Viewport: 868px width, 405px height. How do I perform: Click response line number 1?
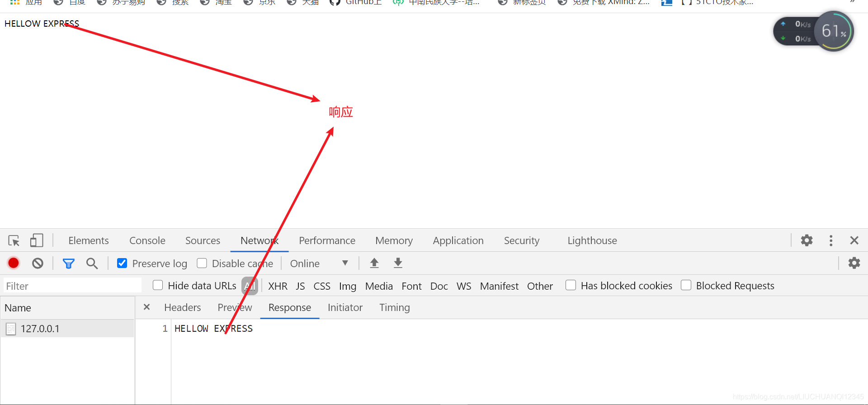click(x=165, y=329)
